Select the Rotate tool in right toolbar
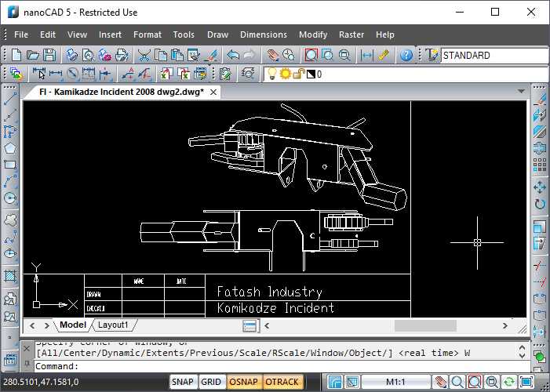Image resolution: width=550 pixels, height=392 pixels. click(539, 205)
